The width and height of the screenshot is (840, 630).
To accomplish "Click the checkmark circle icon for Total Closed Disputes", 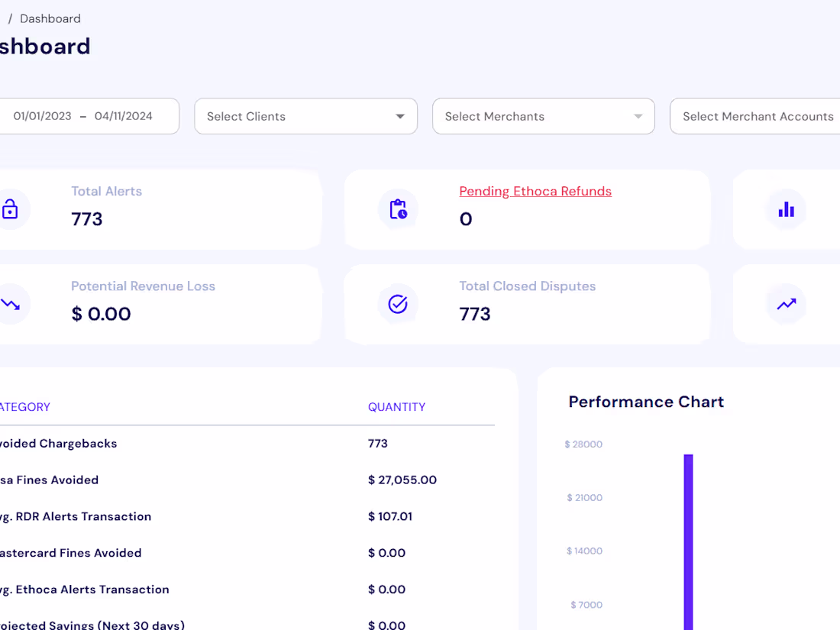I will [x=398, y=304].
